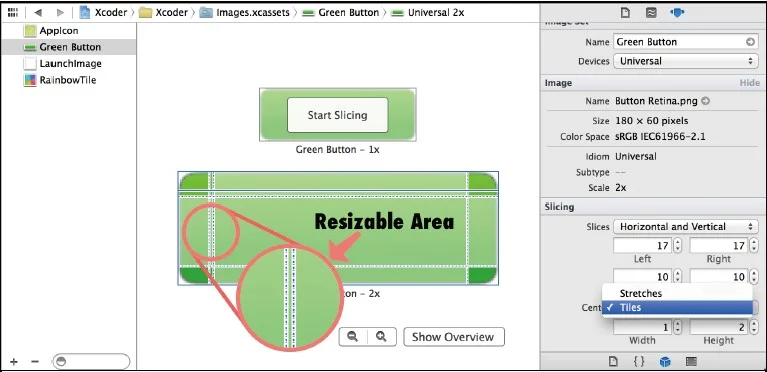Viewport: 767px width, 372px height.
Task: Click the Idiom Universal value
Action: [635, 157]
